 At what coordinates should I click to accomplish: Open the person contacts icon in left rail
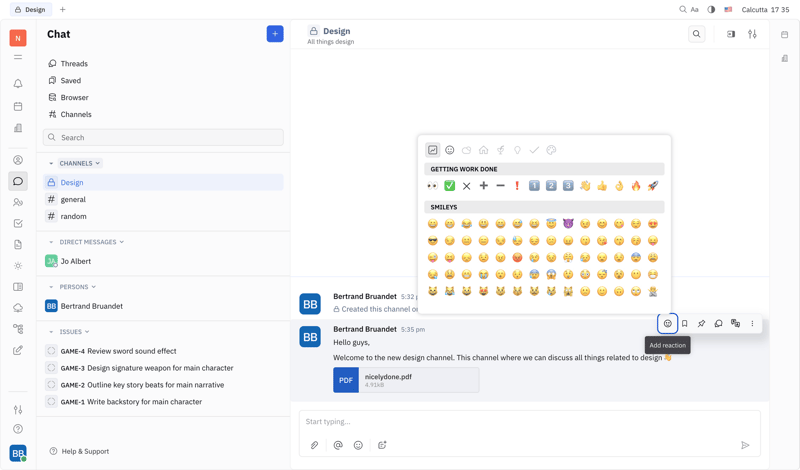click(18, 160)
